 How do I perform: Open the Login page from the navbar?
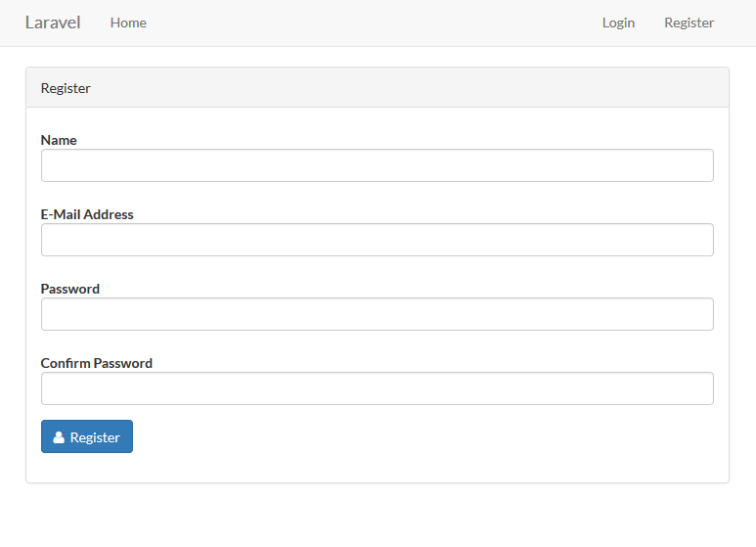tap(618, 23)
